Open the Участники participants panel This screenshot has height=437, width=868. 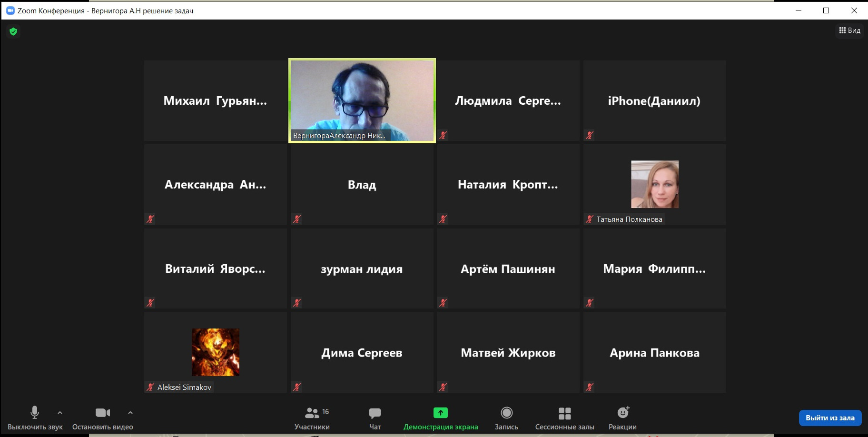312,418
